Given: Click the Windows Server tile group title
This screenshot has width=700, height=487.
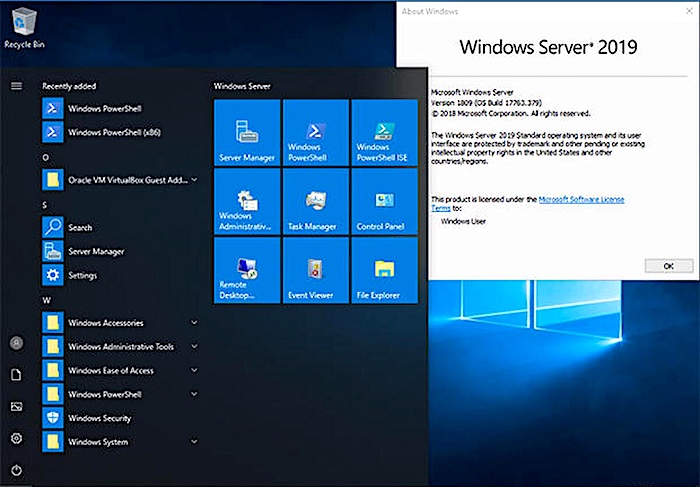Looking at the screenshot, I should (x=242, y=86).
